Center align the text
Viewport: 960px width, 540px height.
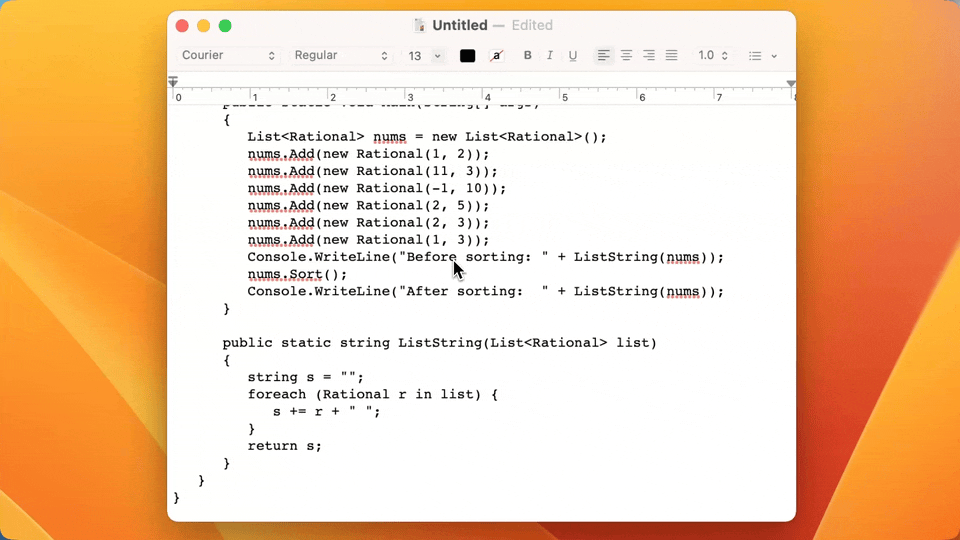coord(626,56)
